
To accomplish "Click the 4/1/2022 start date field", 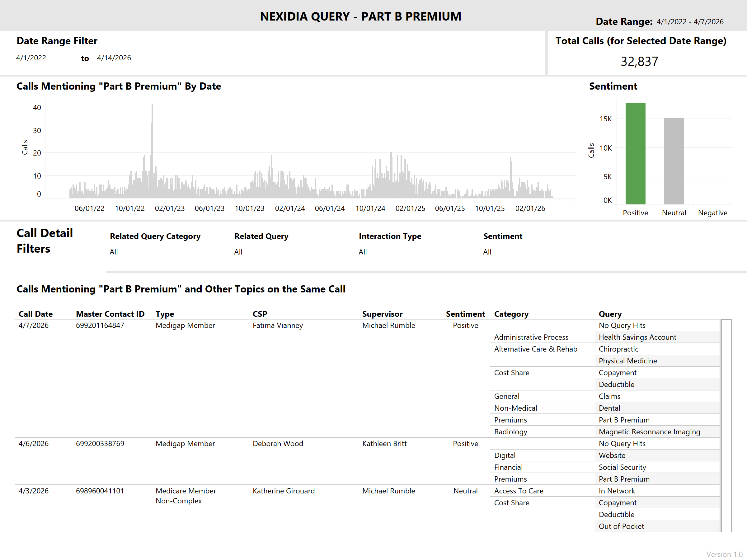I will pyautogui.click(x=31, y=58).
